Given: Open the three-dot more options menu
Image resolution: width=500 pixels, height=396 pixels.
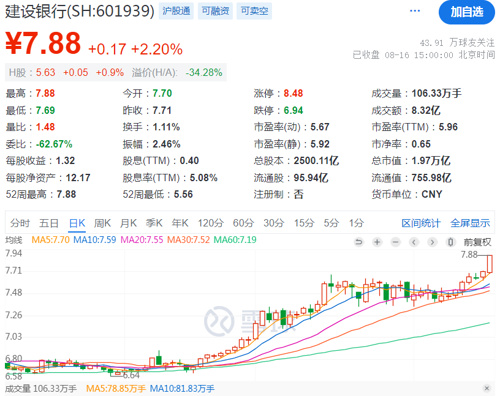Looking at the screenshot, I should pyautogui.click(x=415, y=11).
